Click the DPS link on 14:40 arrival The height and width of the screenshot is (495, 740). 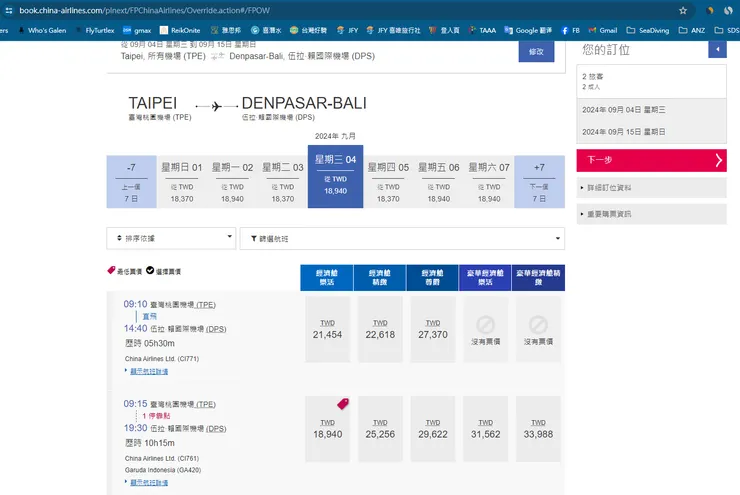216,329
